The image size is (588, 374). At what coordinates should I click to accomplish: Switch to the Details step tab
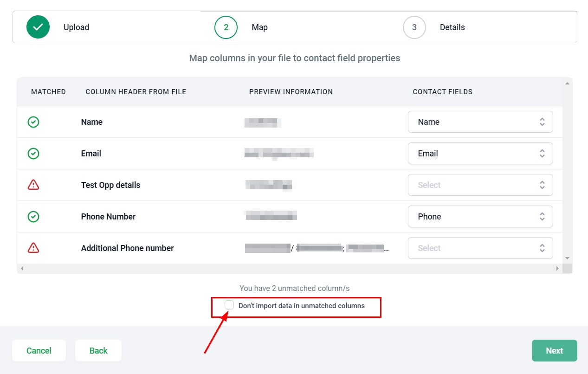[452, 27]
